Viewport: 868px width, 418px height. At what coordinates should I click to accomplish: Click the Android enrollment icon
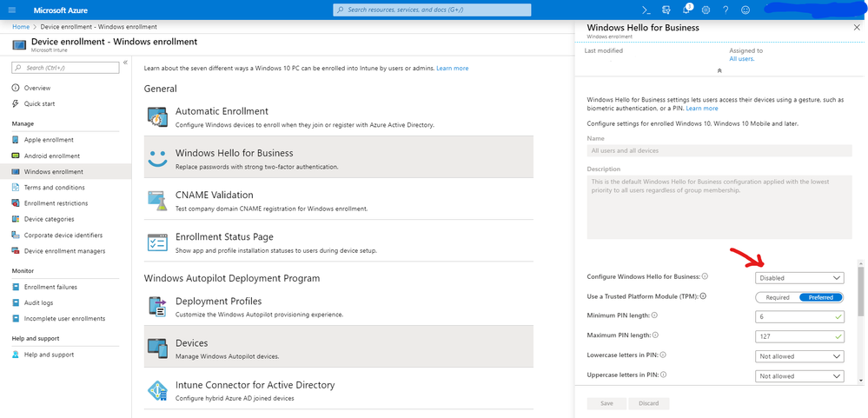pyautogui.click(x=15, y=156)
